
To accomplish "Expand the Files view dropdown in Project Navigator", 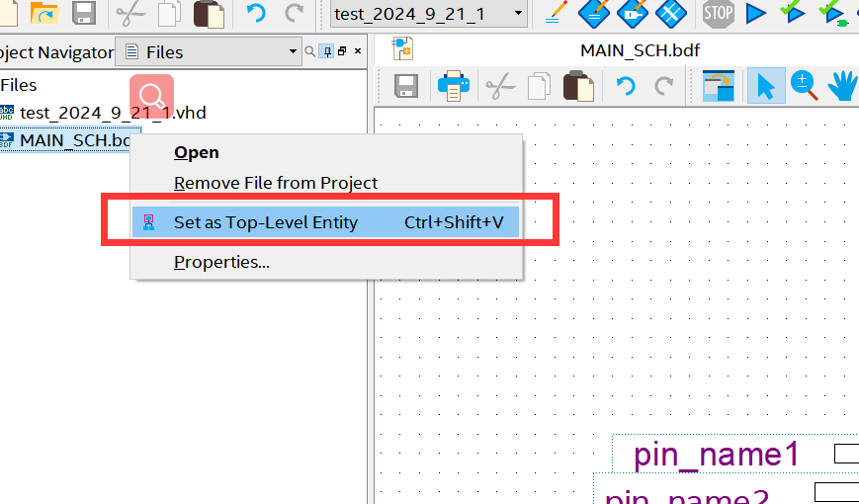I will (x=293, y=51).
